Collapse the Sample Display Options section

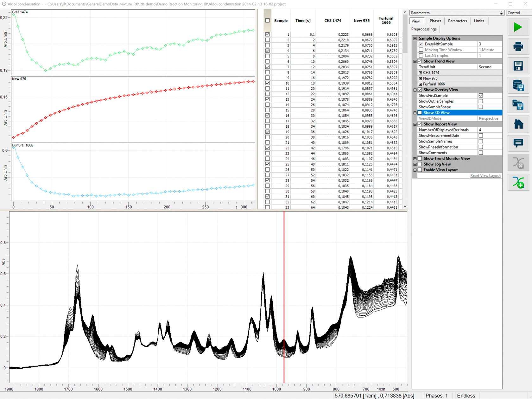pyautogui.click(x=415, y=38)
